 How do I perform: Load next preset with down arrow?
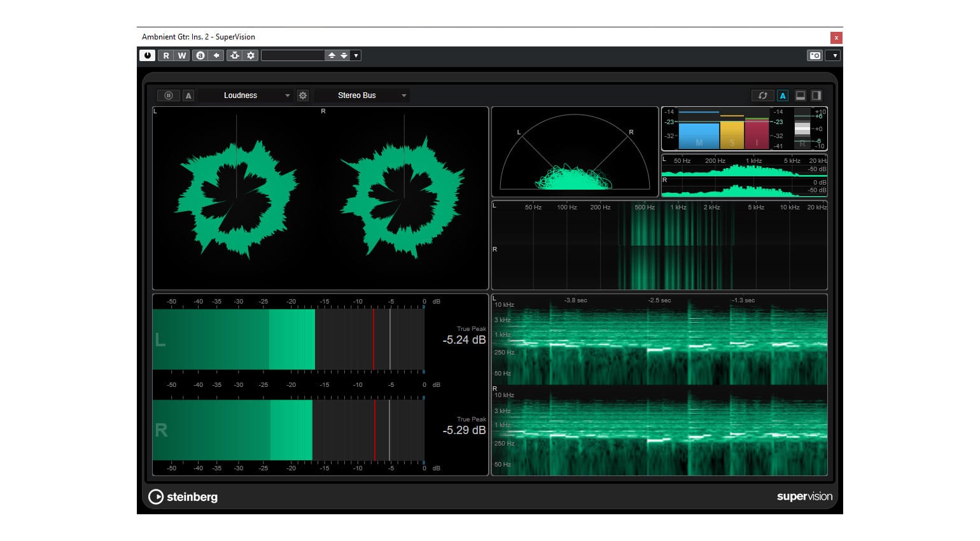pyautogui.click(x=344, y=55)
